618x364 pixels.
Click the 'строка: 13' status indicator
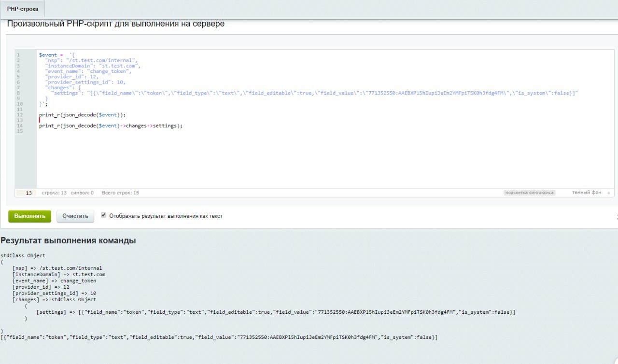[54, 193]
